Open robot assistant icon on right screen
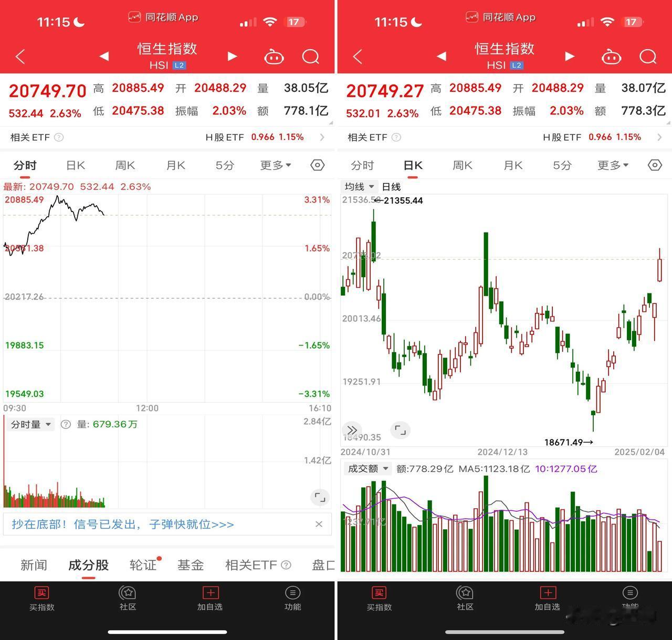The height and width of the screenshot is (640, 672). pyautogui.click(x=611, y=56)
